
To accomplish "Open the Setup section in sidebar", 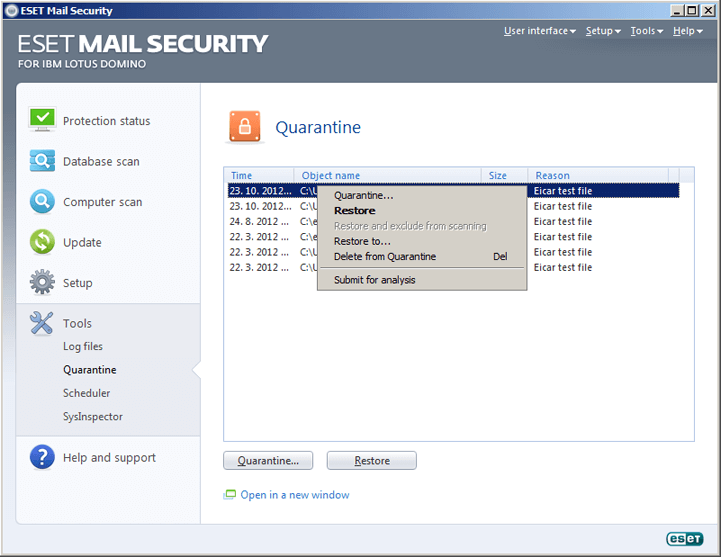I will pyautogui.click(x=78, y=283).
